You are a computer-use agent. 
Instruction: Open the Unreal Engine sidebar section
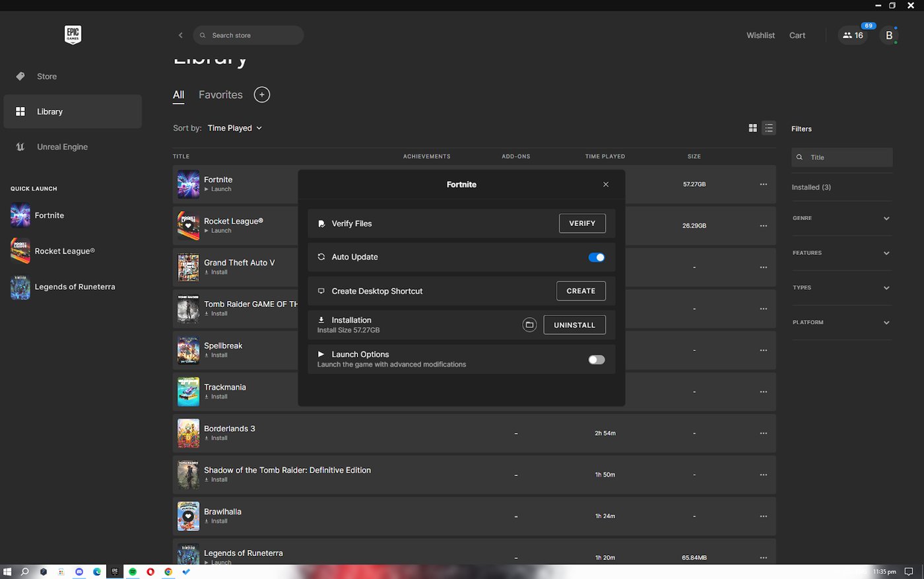tap(62, 146)
